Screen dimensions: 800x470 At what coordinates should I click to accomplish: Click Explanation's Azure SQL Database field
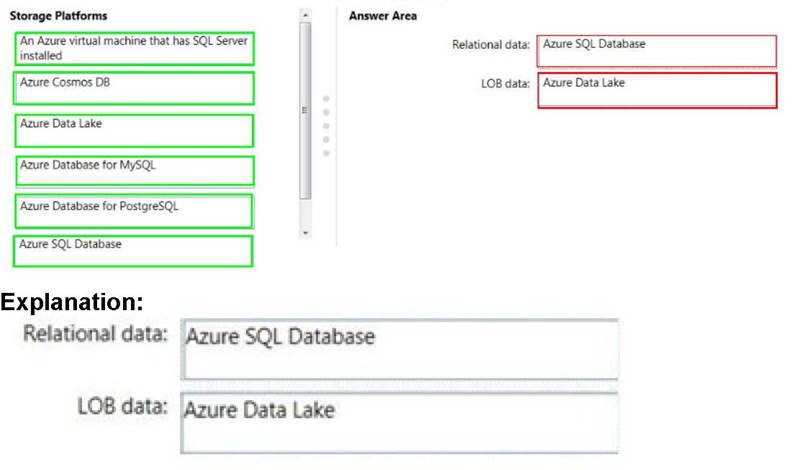[400, 349]
